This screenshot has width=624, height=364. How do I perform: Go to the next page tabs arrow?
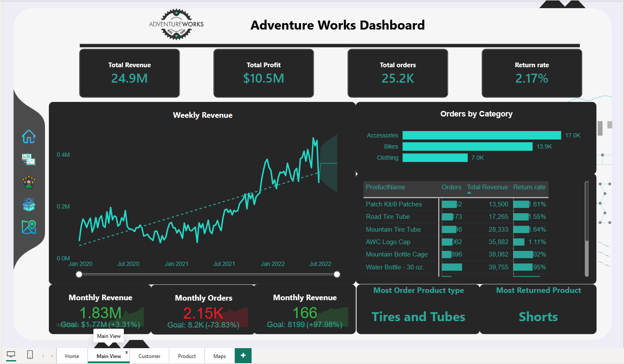pyautogui.click(x=52, y=356)
